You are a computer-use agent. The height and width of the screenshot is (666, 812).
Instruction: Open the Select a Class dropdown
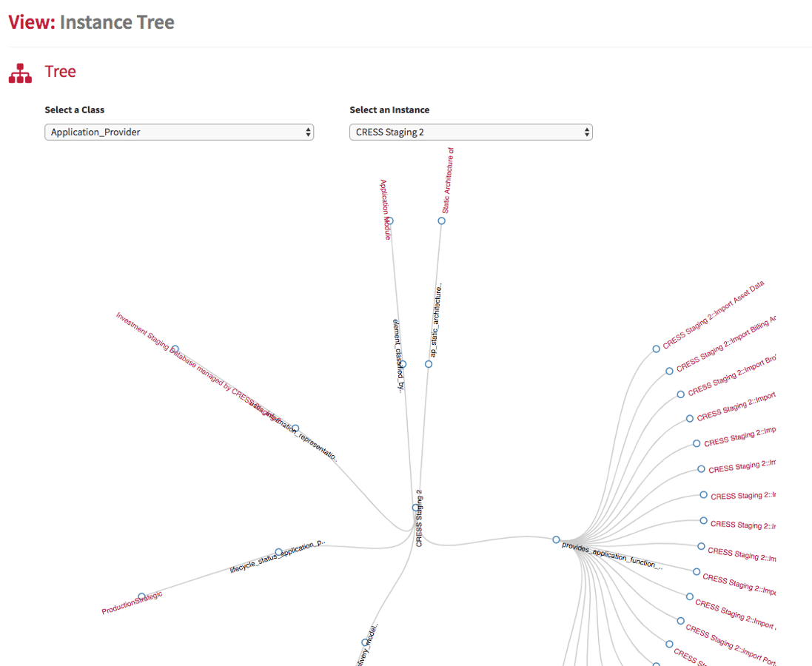coord(179,132)
